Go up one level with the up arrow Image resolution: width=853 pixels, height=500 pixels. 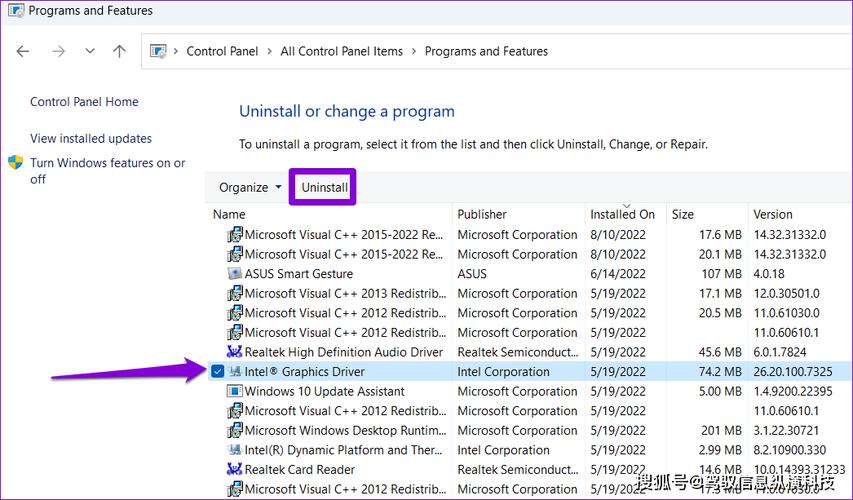click(119, 51)
